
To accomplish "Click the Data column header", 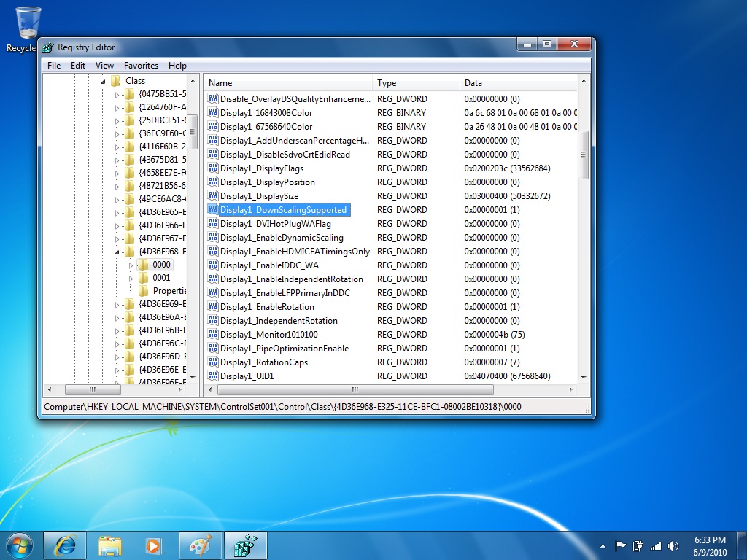I will point(519,83).
